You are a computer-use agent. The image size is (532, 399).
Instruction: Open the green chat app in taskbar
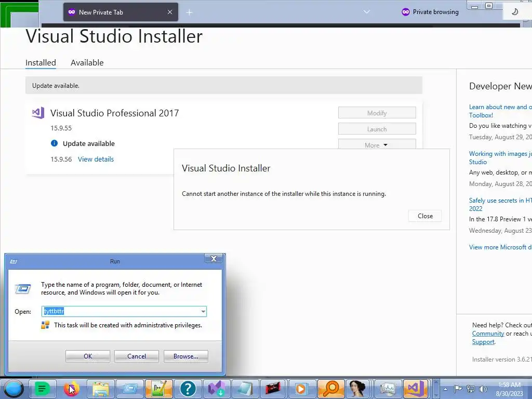click(43, 389)
